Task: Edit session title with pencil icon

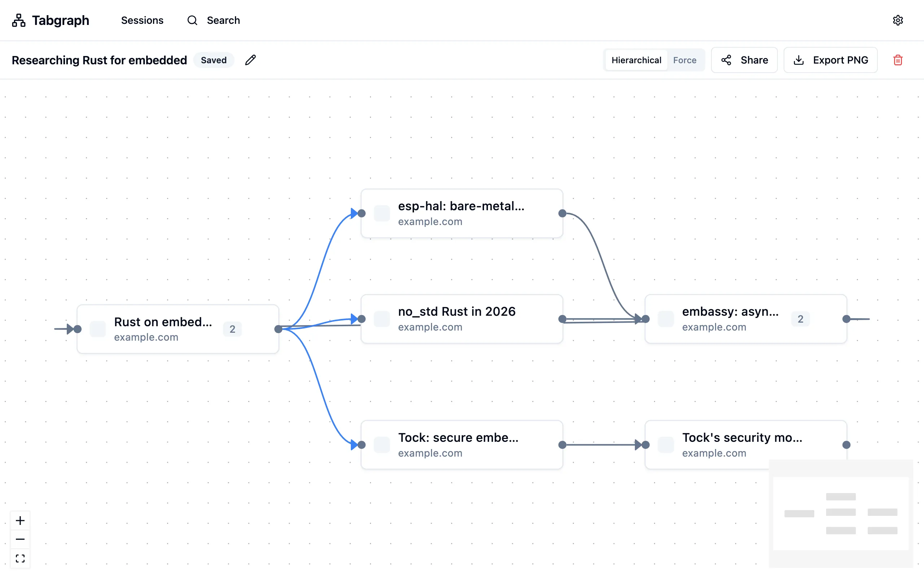Action: coord(250,60)
